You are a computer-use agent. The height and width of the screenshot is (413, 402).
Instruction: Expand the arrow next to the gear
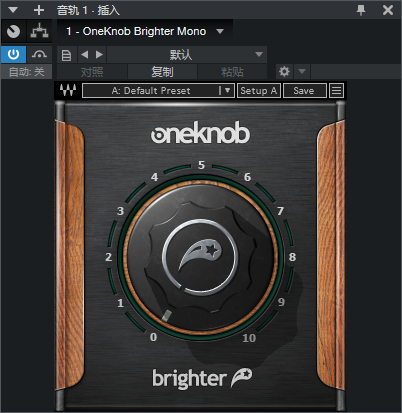pos(302,72)
